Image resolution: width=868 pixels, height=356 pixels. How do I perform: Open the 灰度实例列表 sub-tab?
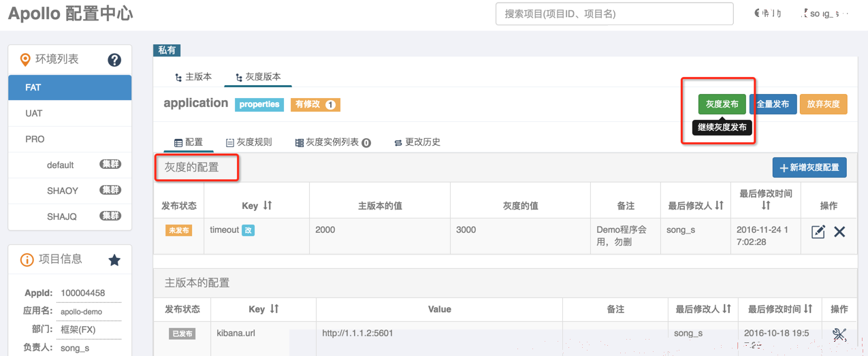[x=333, y=142]
